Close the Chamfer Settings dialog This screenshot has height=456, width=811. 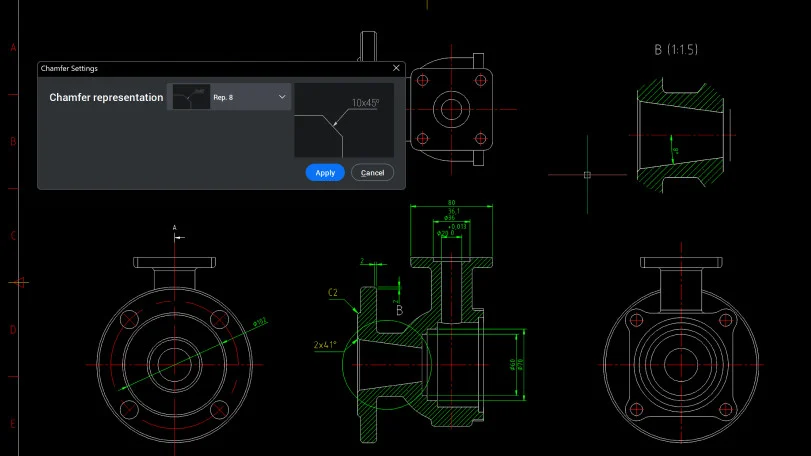coord(396,68)
